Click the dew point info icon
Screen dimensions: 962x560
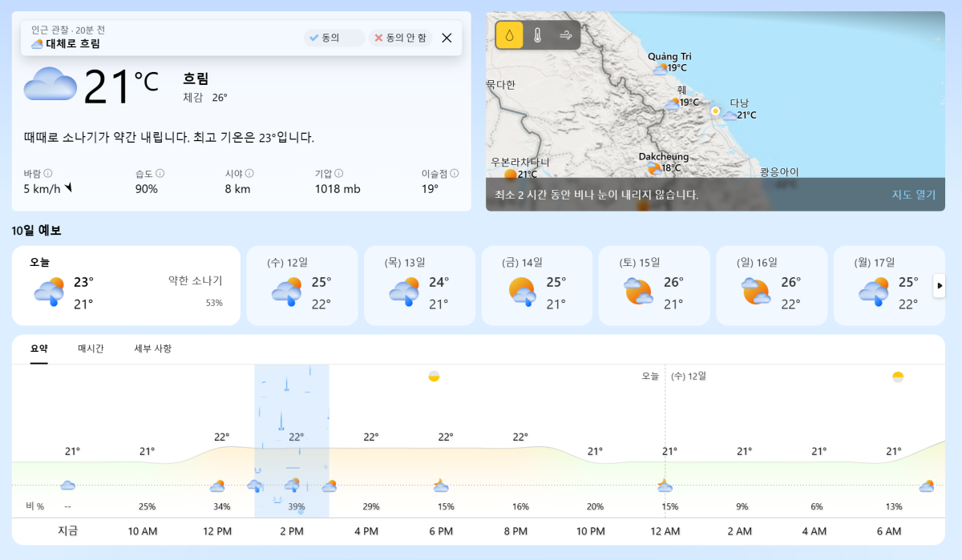pos(454,173)
